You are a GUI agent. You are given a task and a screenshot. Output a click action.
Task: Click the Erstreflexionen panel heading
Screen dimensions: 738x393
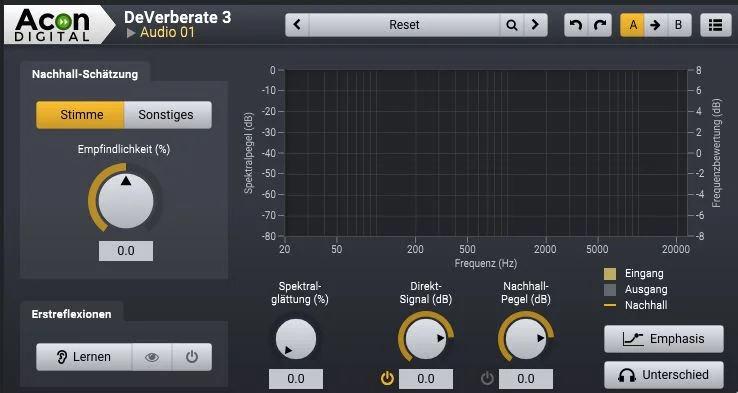pos(72,314)
